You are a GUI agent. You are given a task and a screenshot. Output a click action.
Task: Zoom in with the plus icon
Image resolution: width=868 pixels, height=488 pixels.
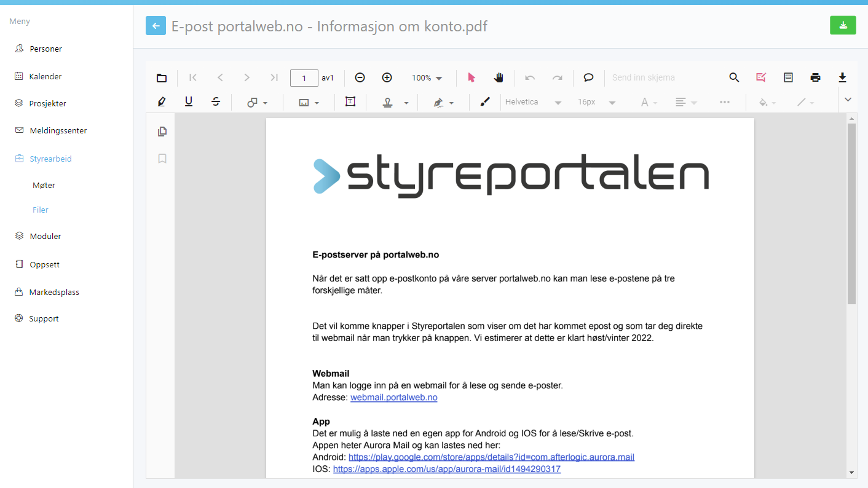click(x=387, y=77)
